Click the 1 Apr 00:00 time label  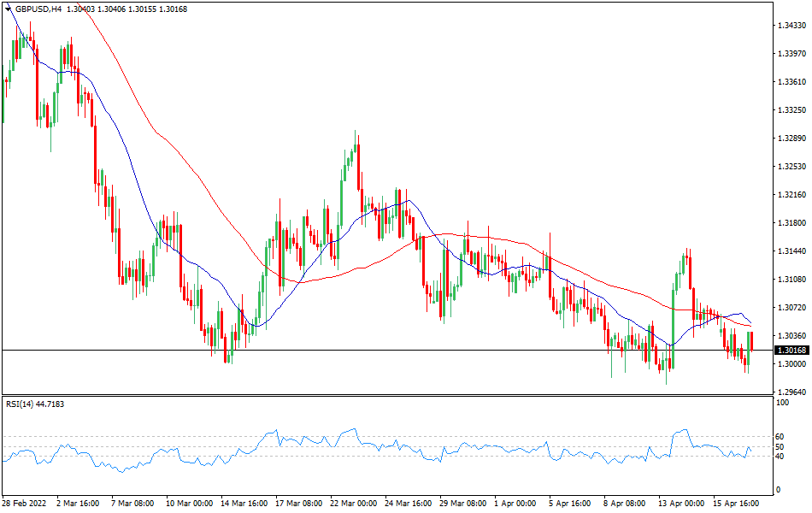tap(513, 504)
